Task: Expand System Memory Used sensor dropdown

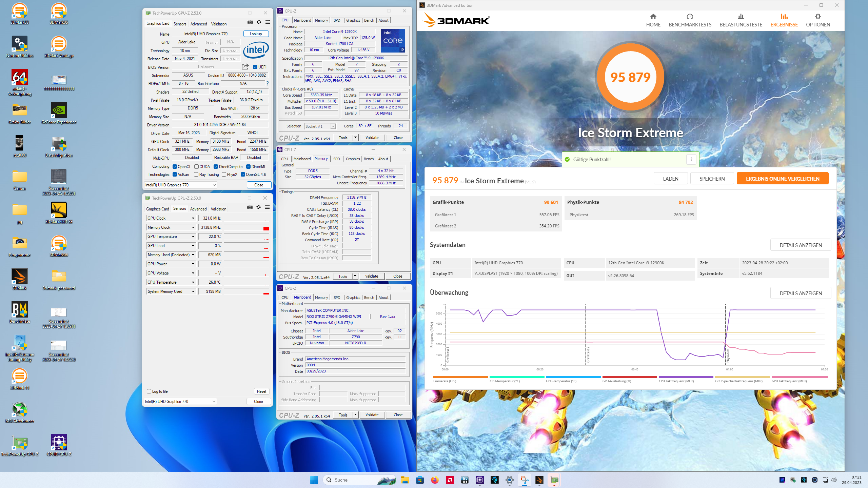Action: tap(193, 291)
